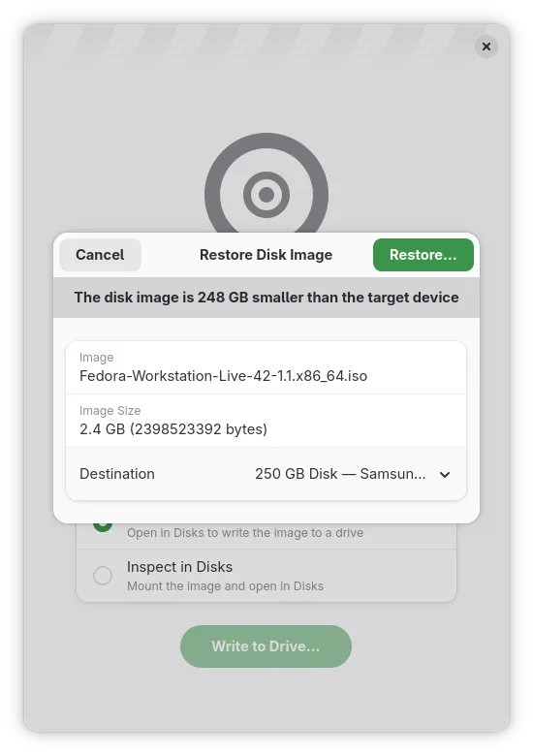
Task: Close the window with the X icon
Action: click(x=486, y=47)
